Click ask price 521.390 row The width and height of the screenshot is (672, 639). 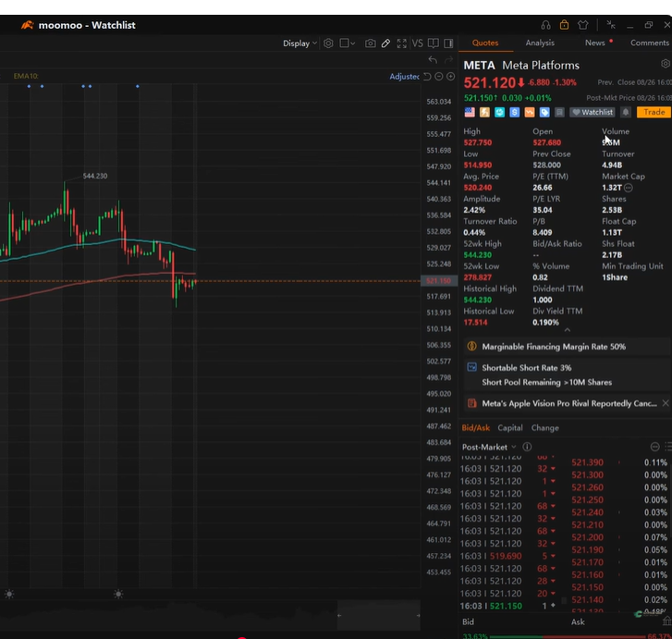[619, 462]
